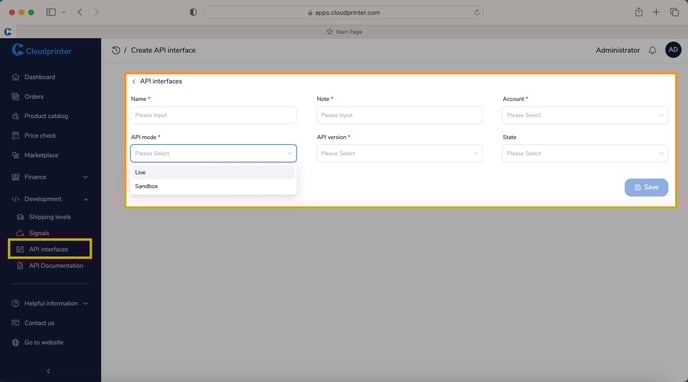Show Safari tab overview icon

[x=674, y=12]
